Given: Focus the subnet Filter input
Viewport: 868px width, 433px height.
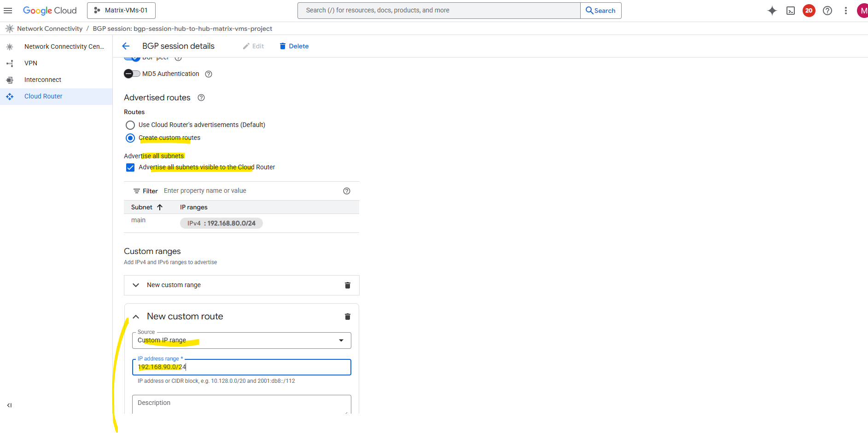Looking at the screenshot, I should (x=251, y=191).
